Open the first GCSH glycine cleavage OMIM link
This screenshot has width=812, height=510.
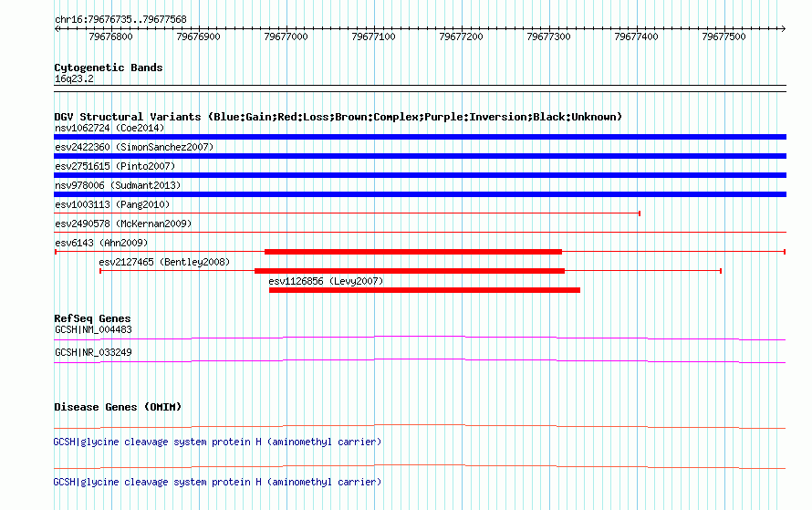[x=217, y=442]
